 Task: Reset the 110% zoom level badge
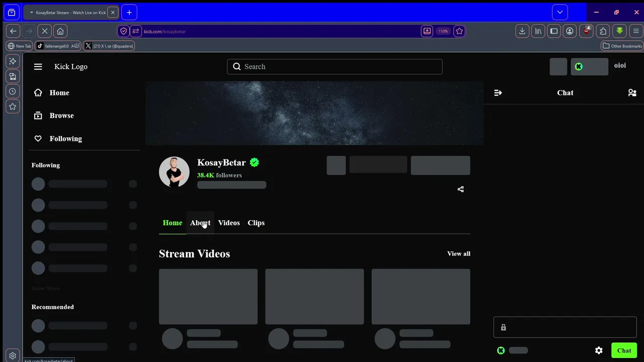pyautogui.click(x=443, y=31)
